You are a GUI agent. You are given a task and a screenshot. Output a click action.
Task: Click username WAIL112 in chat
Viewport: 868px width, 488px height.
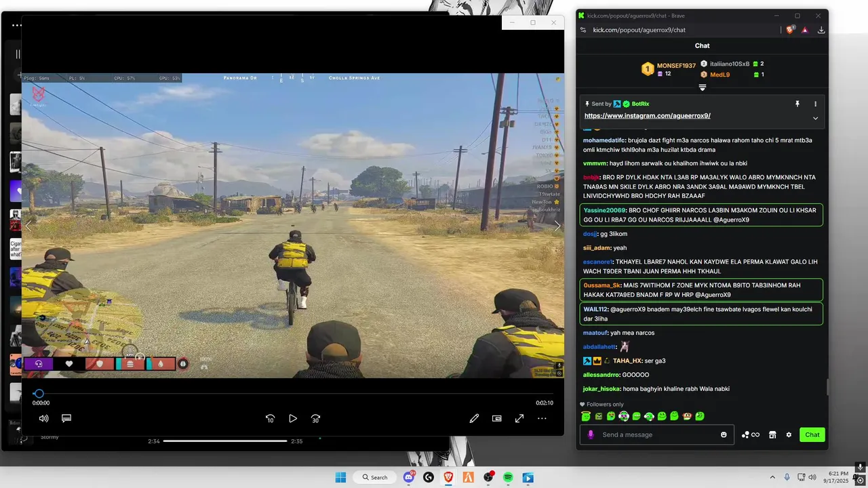[595, 309]
